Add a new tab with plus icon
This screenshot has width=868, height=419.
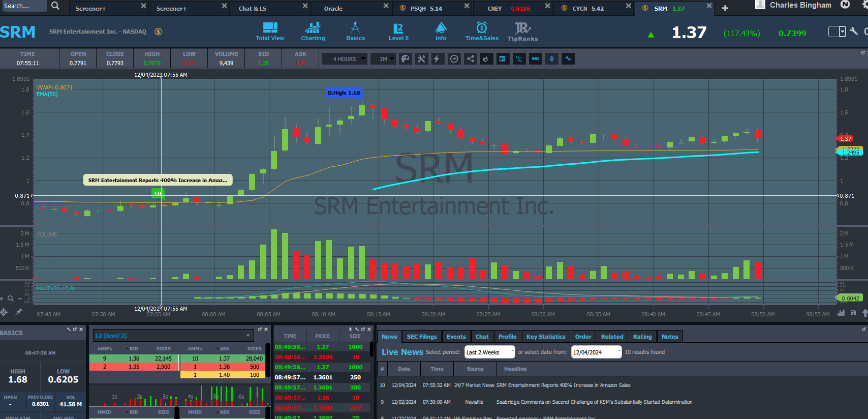coord(725,8)
